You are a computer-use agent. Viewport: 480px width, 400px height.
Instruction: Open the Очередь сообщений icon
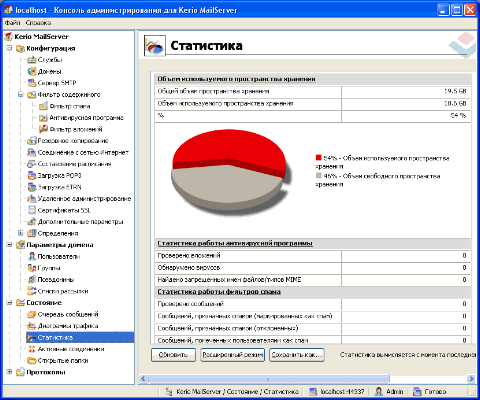pyautogui.click(x=32, y=314)
